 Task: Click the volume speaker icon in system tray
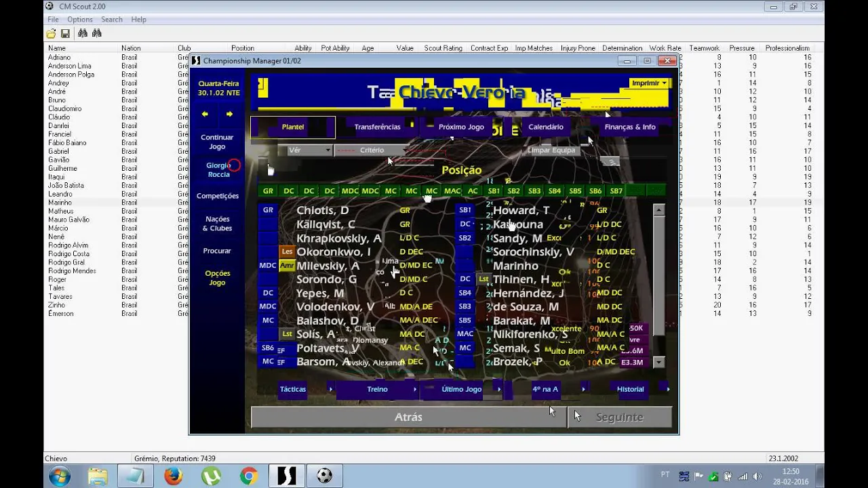pos(757,476)
